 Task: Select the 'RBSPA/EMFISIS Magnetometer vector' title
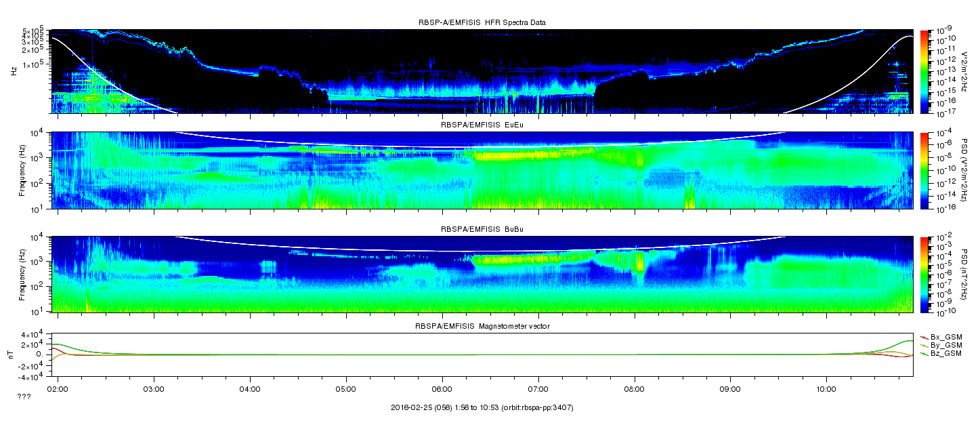click(482, 327)
